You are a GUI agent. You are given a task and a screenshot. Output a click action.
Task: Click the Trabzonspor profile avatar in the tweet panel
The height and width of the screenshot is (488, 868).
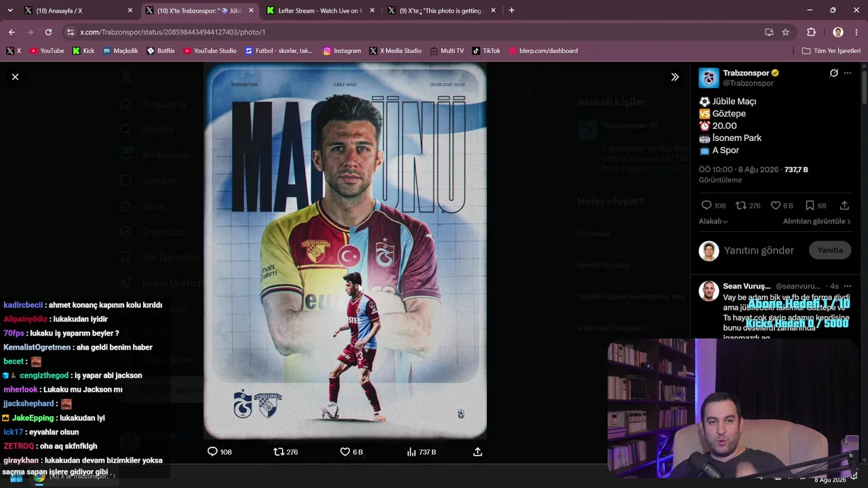click(x=709, y=78)
